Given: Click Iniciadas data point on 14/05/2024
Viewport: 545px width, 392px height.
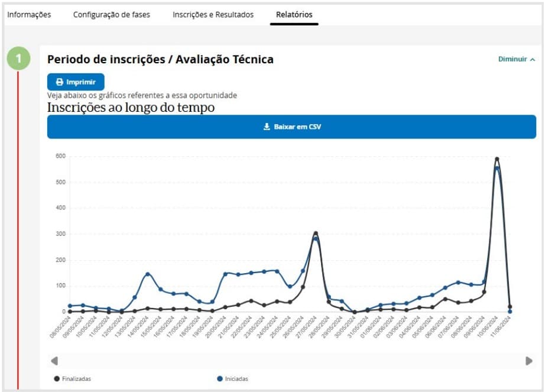Looking at the screenshot, I should 147,274.
